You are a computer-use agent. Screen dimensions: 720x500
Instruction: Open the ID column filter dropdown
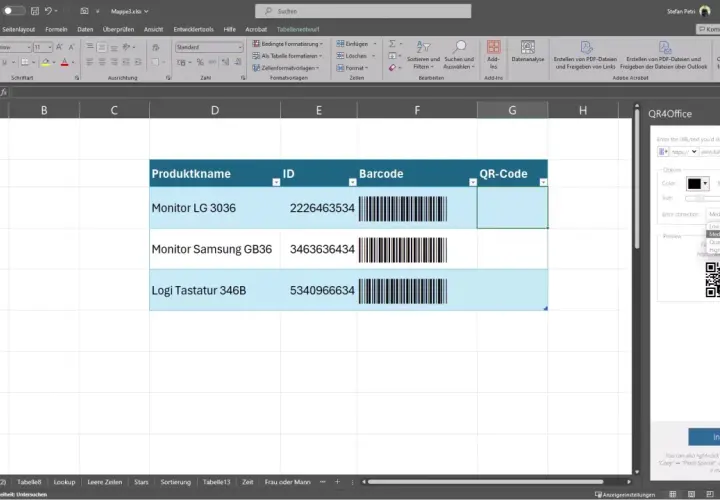point(352,182)
